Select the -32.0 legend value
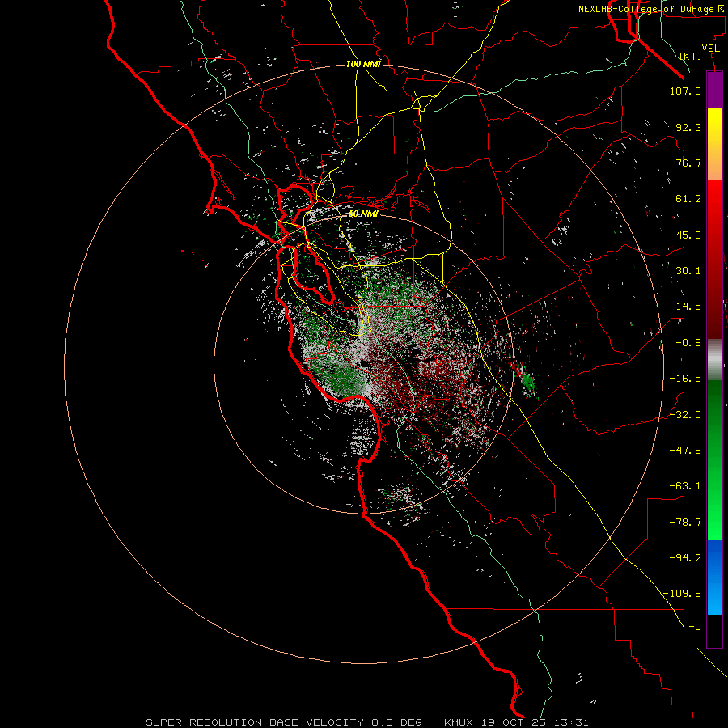The width and height of the screenshot is (728, 728). point(685,415)
